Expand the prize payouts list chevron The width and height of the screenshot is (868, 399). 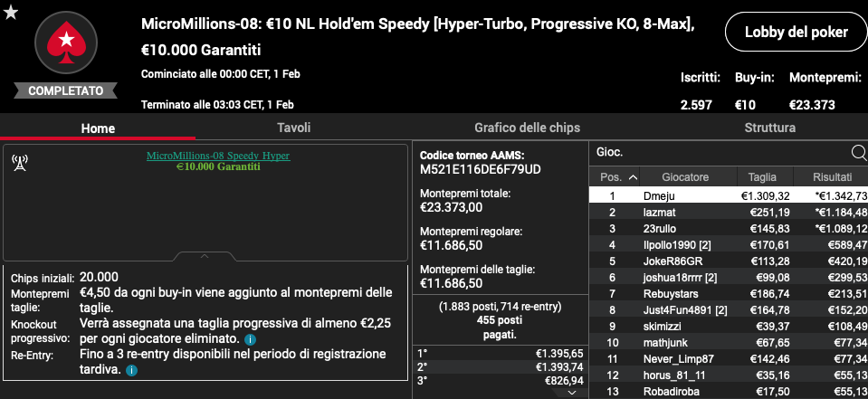[572, 393]
